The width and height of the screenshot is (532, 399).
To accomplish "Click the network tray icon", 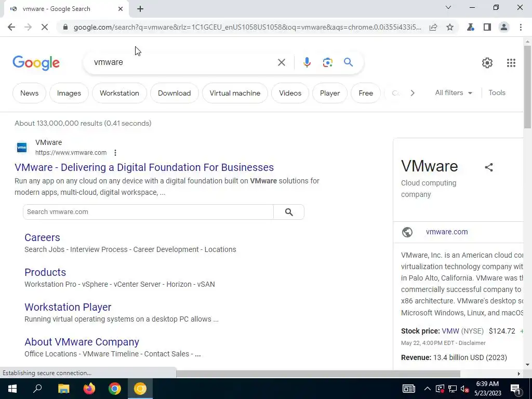I will click(x=453, y=389).
